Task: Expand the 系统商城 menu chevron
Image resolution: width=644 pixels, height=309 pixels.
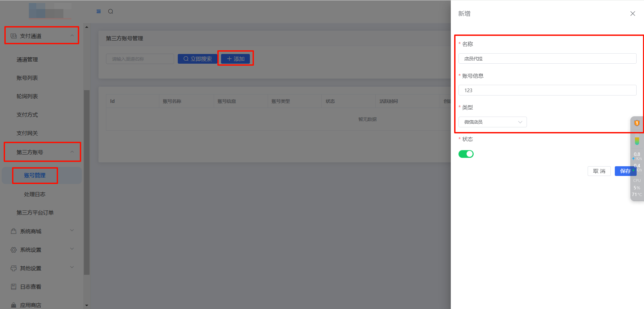Action: 72,231
